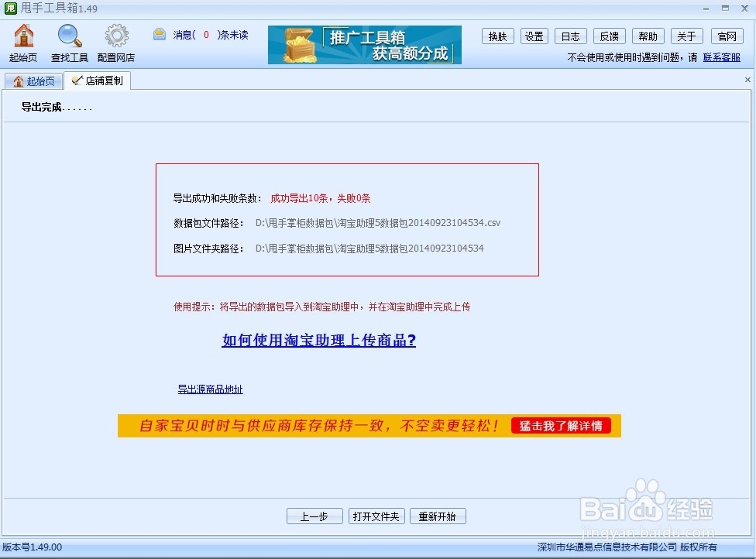The image size is (756, 559).
Task: Select the csv data package file path
Action: coord(378,223)
